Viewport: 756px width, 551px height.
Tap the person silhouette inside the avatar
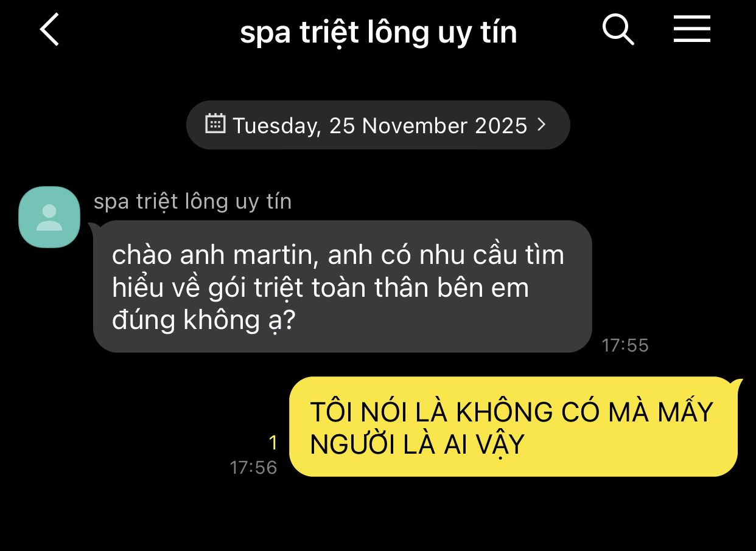coord(49,218)
